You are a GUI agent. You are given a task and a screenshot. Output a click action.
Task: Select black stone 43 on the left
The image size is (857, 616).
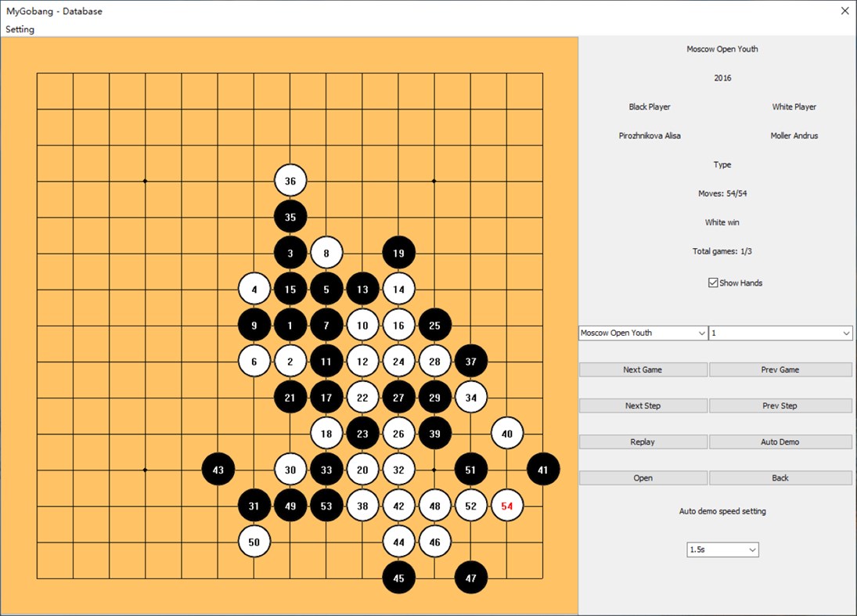tap(218, 470)
